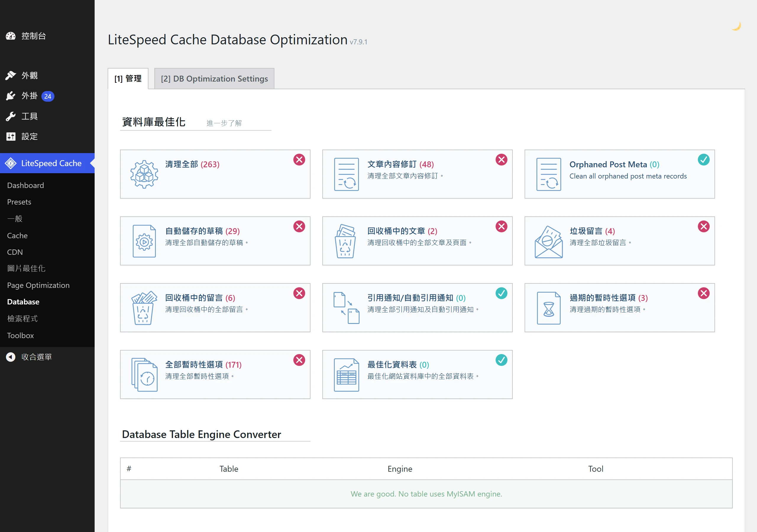The width and height of the screenshot is (757, 532).
Task: Click the Orphaned Post Meta (0) link
Action: (x=614, y=165)
